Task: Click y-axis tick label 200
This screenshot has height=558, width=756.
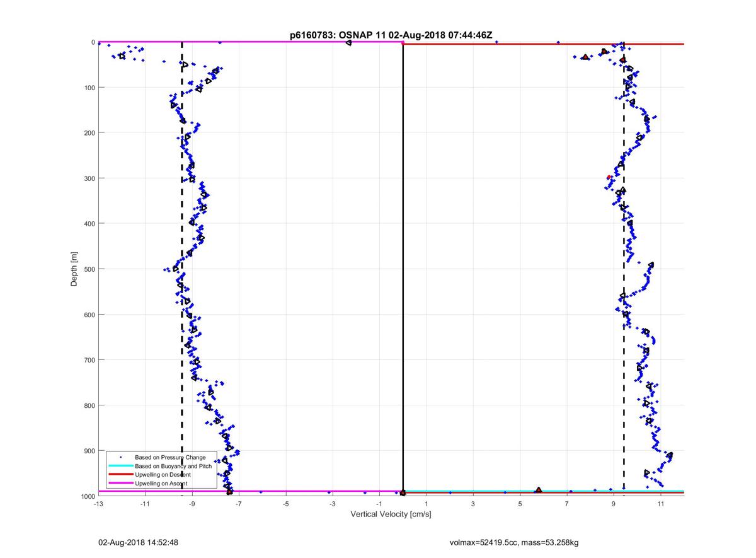Action: coord(89,133)
